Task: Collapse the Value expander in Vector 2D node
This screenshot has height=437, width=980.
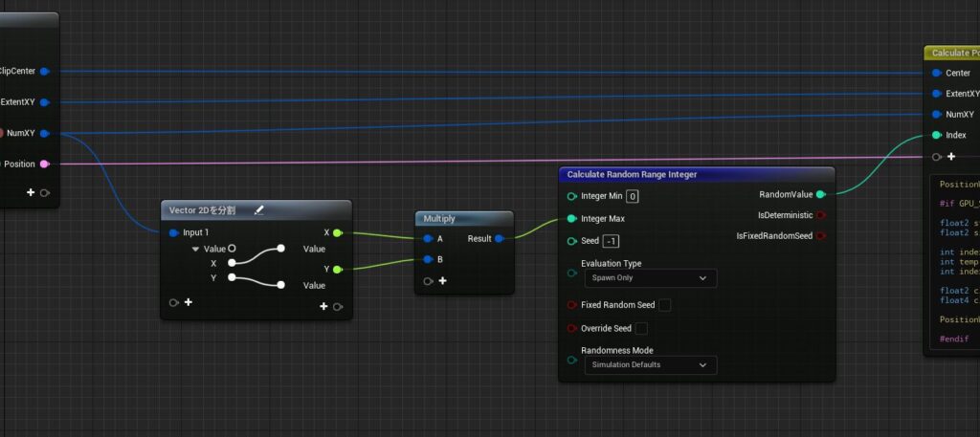Action: click(195, 249)
